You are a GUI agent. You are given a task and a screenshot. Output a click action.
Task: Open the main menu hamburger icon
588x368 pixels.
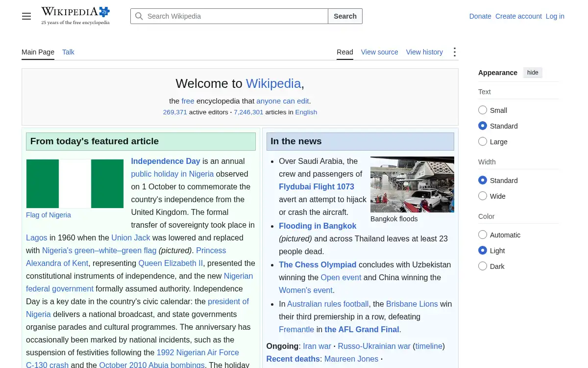coord(26,16)
